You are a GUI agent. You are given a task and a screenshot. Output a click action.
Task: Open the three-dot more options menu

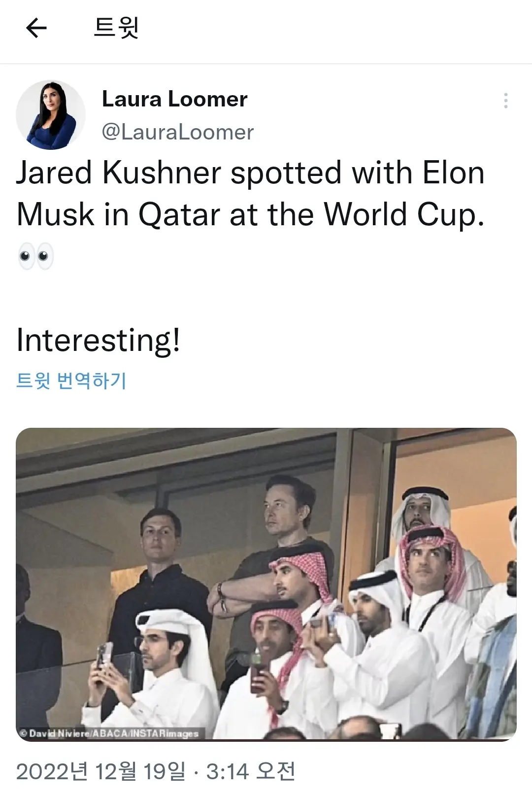505,101
